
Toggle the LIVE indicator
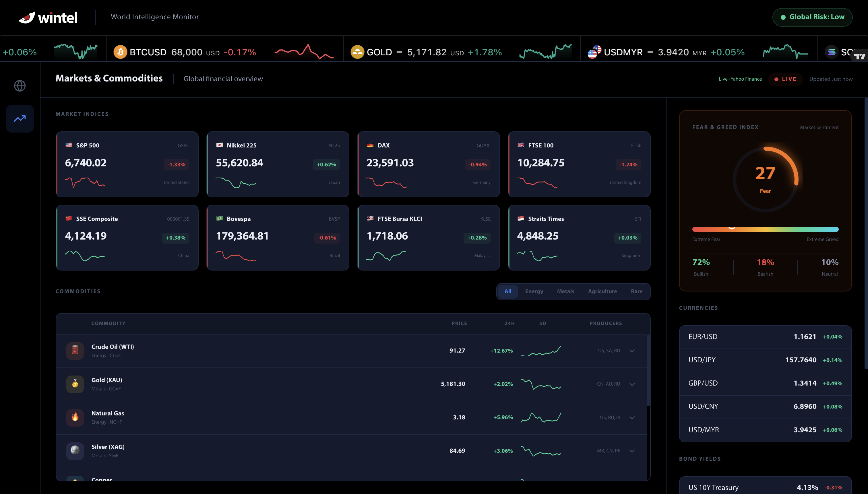[785, 79]
